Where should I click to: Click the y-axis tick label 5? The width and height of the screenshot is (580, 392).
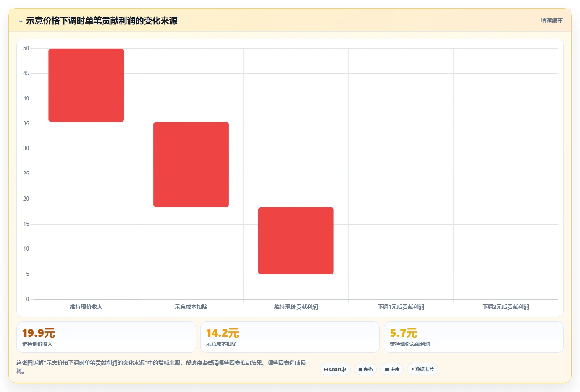point(28,274)
